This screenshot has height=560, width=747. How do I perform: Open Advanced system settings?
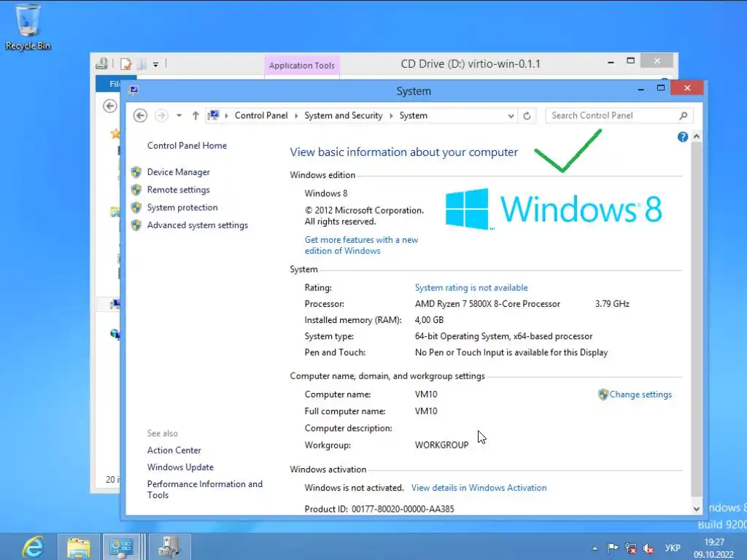(x=197, y=225)
